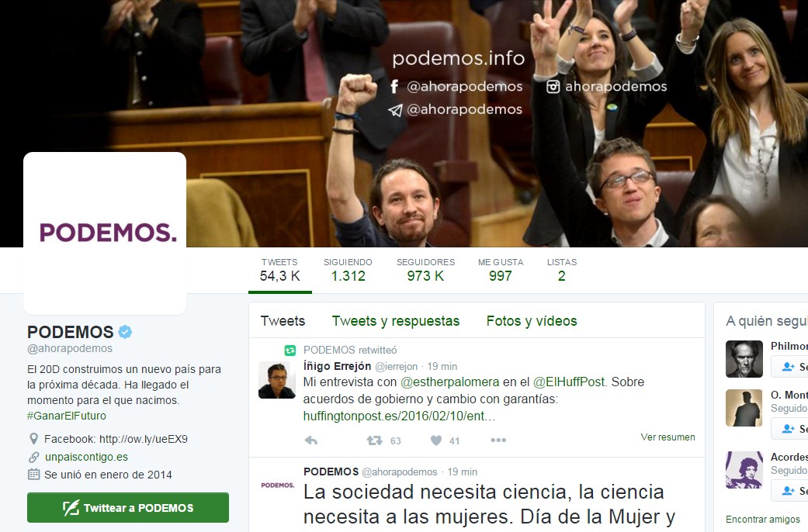Click the follow icon beside O. Mont suggestion
Image resolution: width=808 pixels, height=532 pixels.
789,429
